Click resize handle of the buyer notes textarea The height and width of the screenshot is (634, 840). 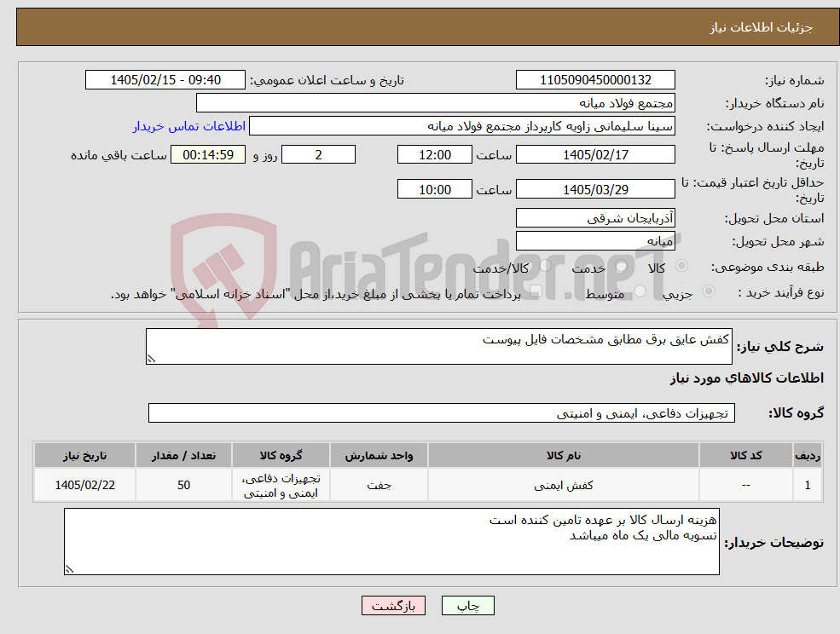(x=69, y=569)
